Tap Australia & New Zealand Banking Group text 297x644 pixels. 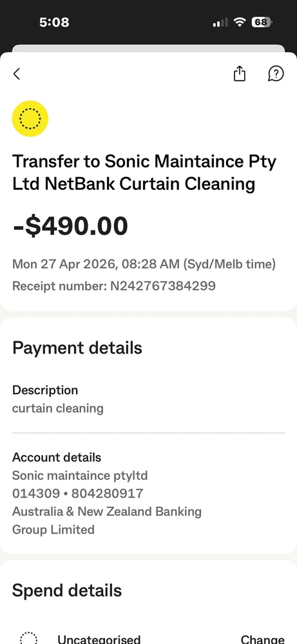pyautogui.click(x=107, y=520)
